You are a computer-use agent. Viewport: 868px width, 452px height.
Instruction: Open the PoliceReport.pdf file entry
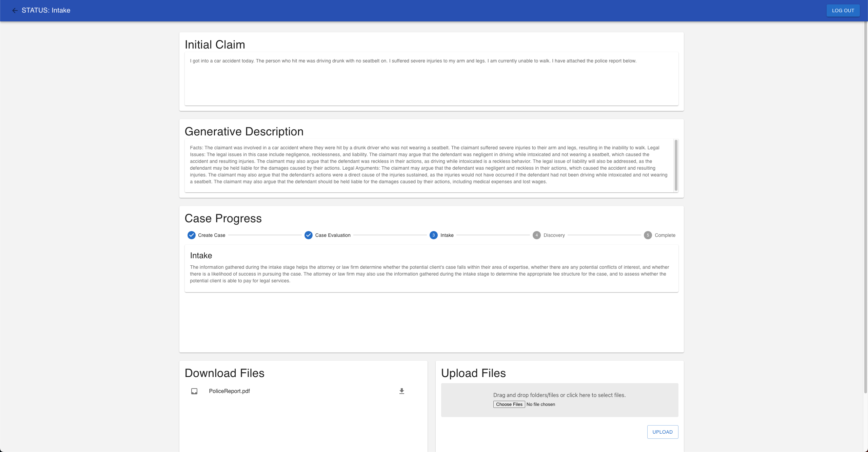(229, 391)
